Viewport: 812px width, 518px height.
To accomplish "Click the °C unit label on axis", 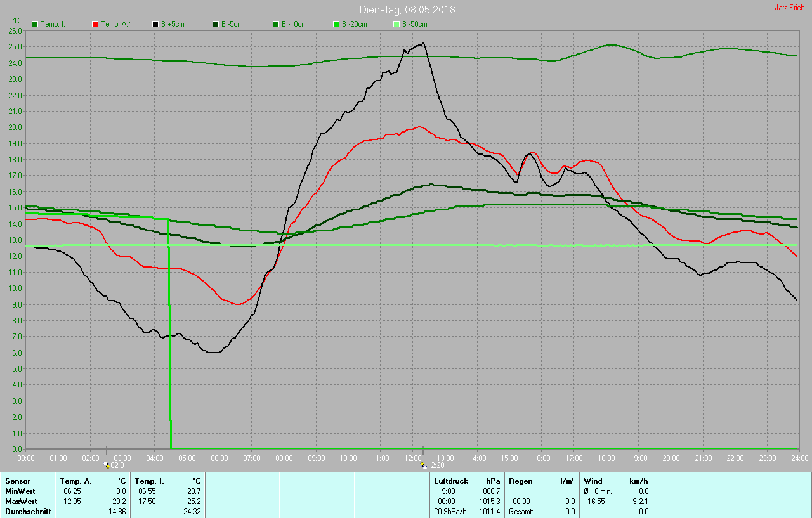I will tap(16, 20).
